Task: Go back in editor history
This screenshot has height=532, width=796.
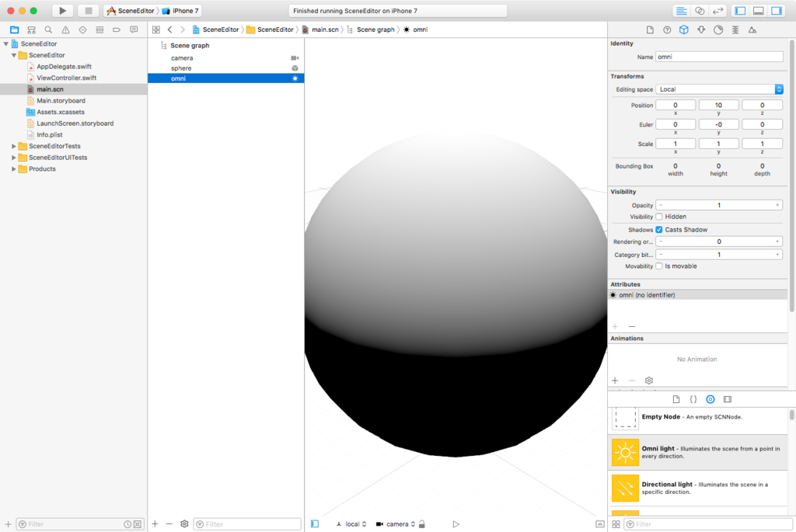Action: [x=170, y=30]
